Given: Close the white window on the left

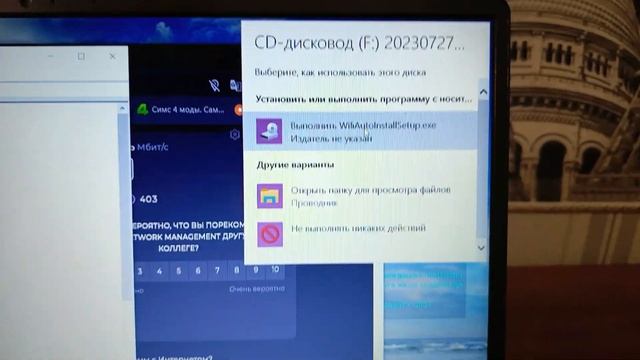Looking at the screenshot, I should tap(113, 56).
